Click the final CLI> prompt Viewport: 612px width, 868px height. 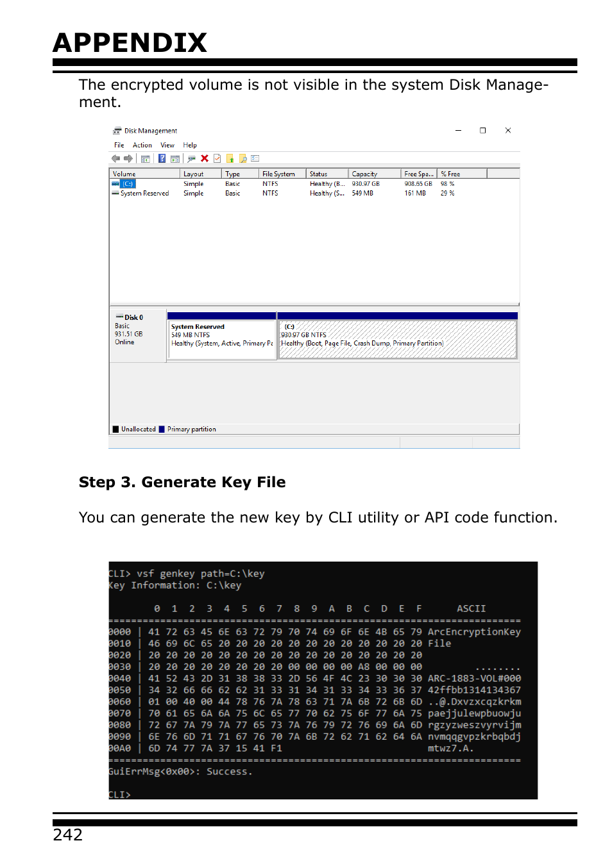(120, 795)
